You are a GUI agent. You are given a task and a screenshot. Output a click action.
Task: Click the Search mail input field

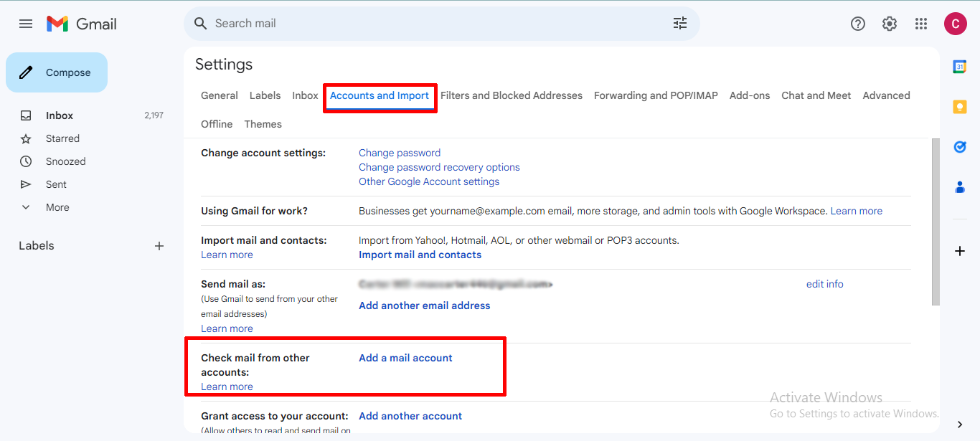tap(430, 23)
